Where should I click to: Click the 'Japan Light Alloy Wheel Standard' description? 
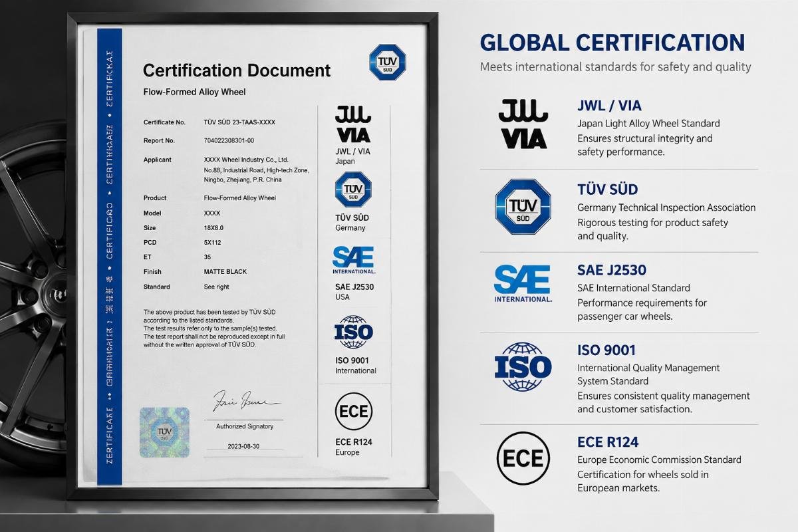point(648,124)
